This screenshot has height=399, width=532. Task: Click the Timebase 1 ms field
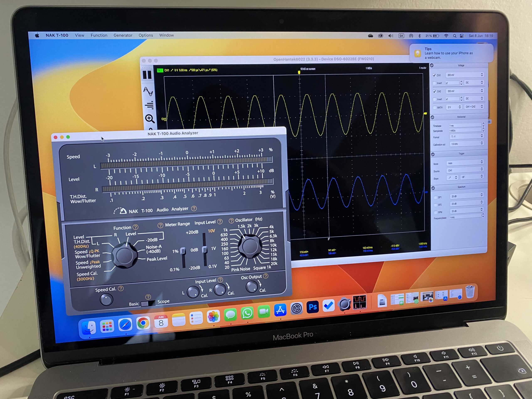tap(465, 125)
